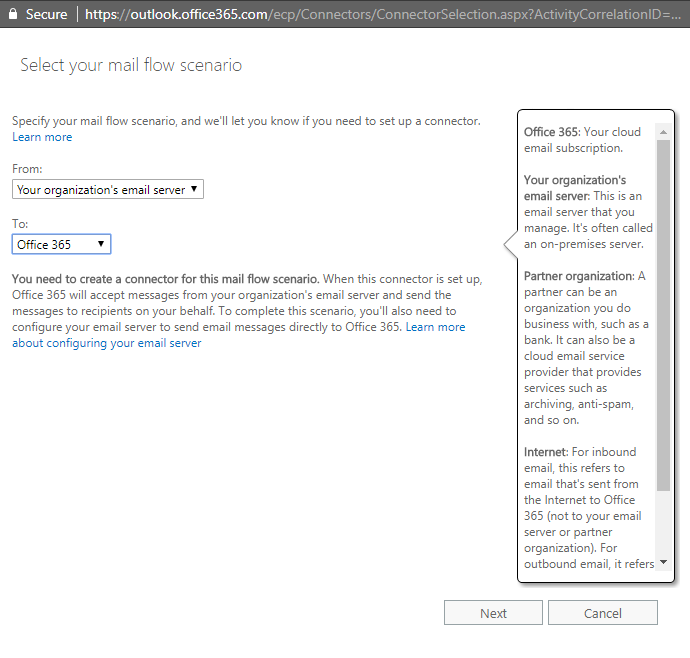Click the help panel scroll down arrow
This screenshot has height=658, width=690.
pyautogui.click(x=663, y=562)
